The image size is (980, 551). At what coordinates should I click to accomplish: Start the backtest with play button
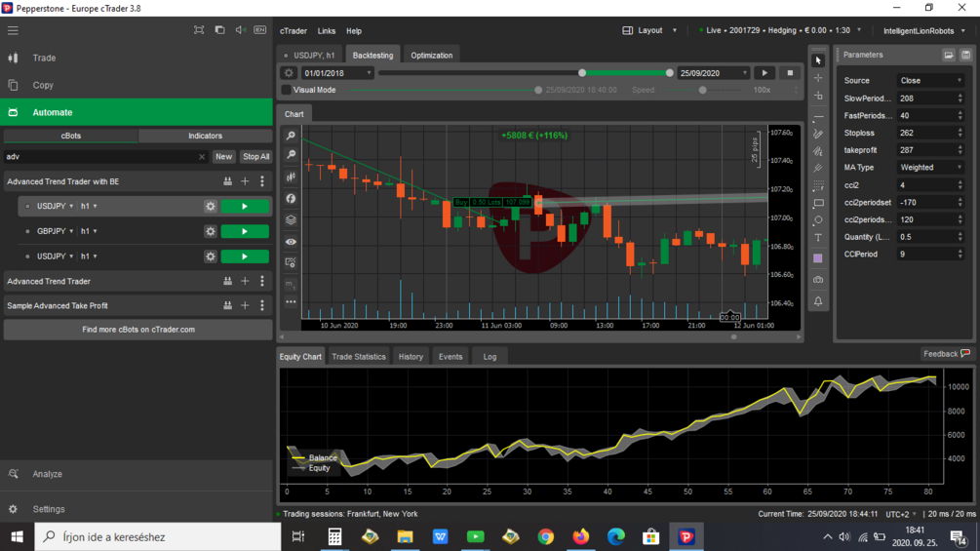tap(764, 73)
